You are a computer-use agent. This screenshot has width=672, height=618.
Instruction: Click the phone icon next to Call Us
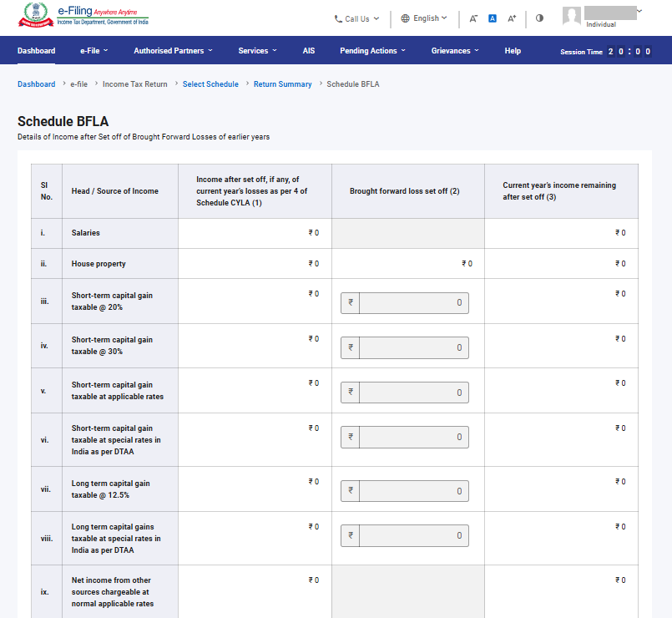coord(338,19)
